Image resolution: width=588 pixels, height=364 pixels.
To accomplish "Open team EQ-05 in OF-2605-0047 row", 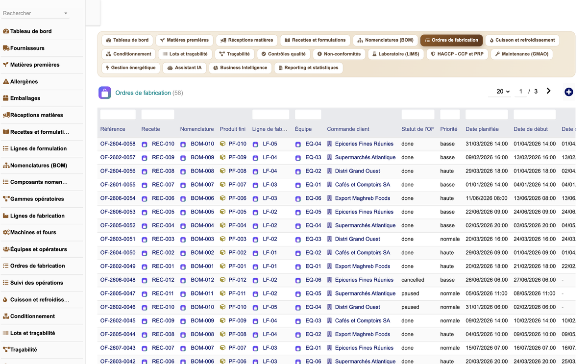I will (314, 293).
